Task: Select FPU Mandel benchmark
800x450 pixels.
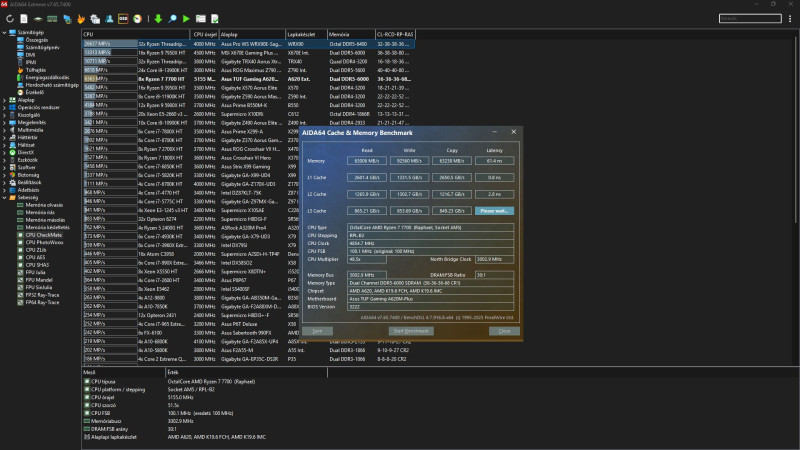Action: coord(39,280)
